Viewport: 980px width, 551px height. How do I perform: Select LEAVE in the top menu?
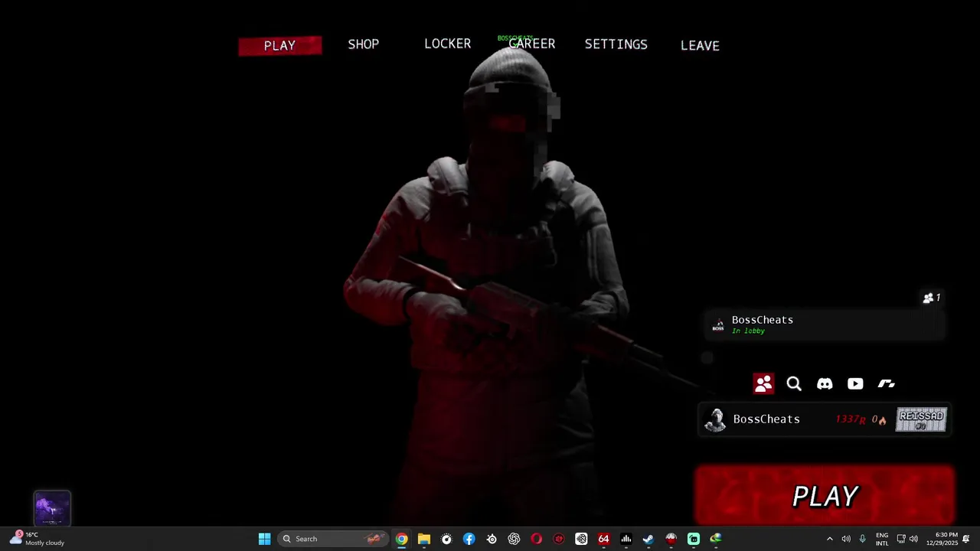[x=700, y=46]
